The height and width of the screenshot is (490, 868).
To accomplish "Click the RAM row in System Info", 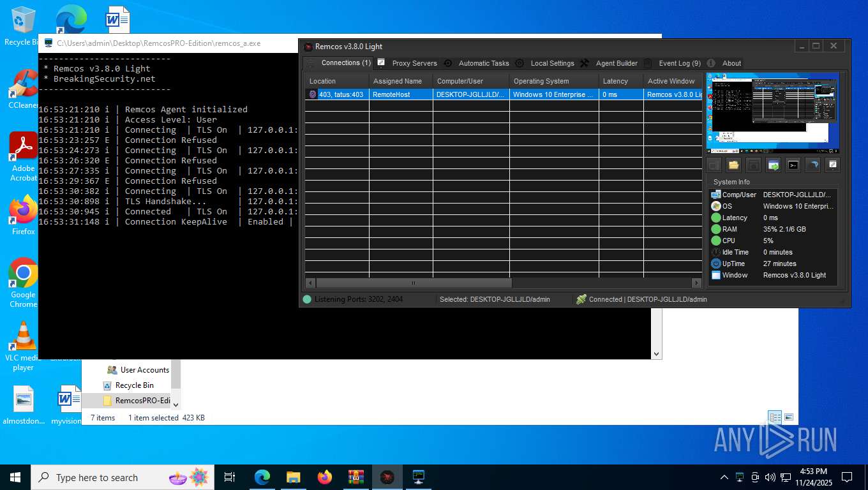I will (773, 229).
